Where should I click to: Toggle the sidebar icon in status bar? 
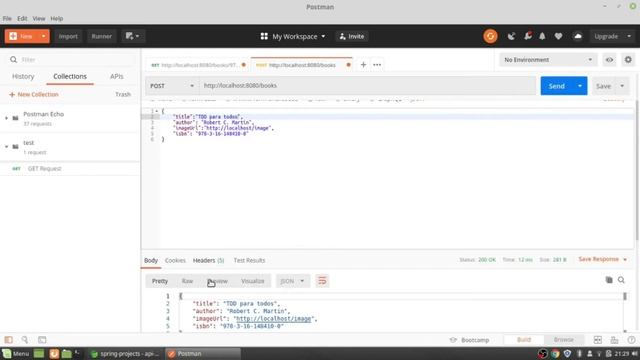(x=9, y=340)
